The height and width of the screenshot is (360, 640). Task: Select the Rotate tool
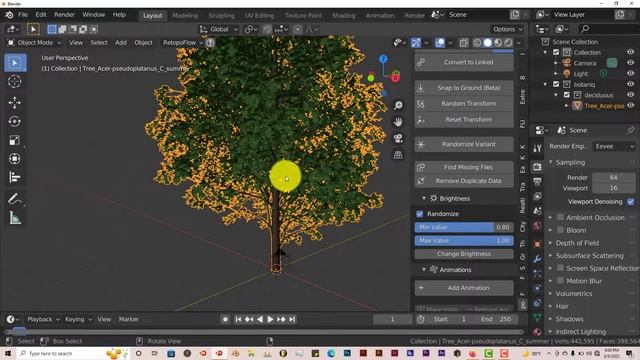[x=15, y=121]
